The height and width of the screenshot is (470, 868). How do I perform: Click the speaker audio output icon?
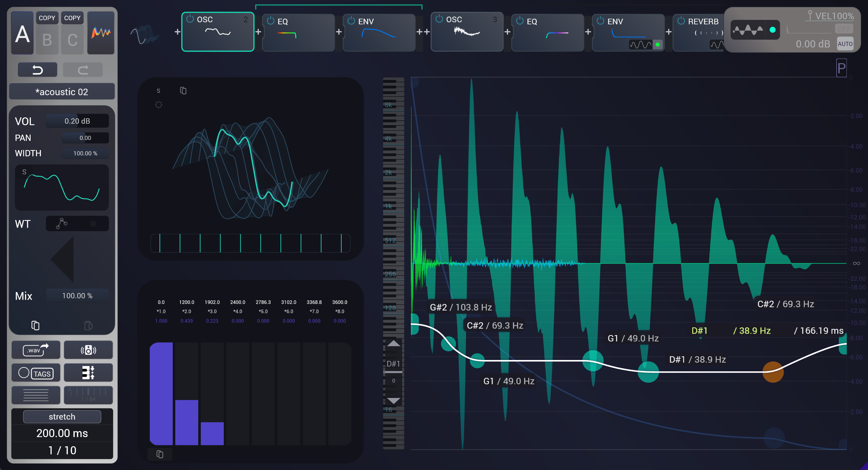coord(88,350)
